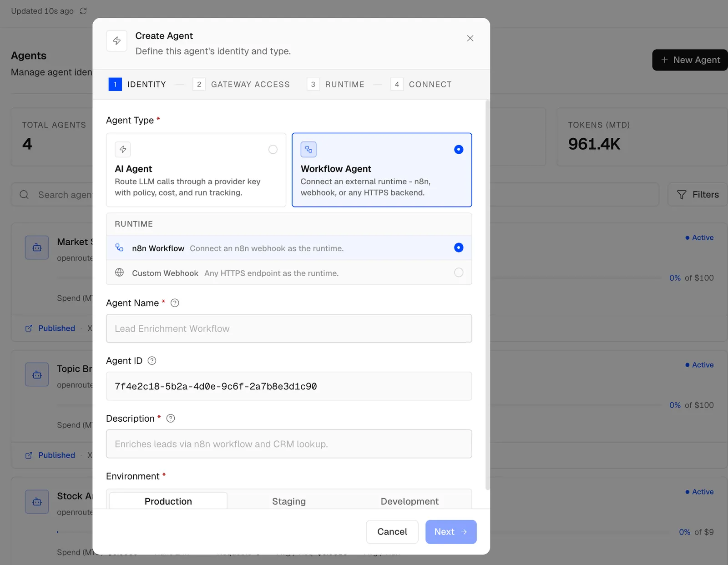Click the lightning bolt icon in dialog header
The height and width of the screenshot is (565, 728).
[x=116, y=41]
